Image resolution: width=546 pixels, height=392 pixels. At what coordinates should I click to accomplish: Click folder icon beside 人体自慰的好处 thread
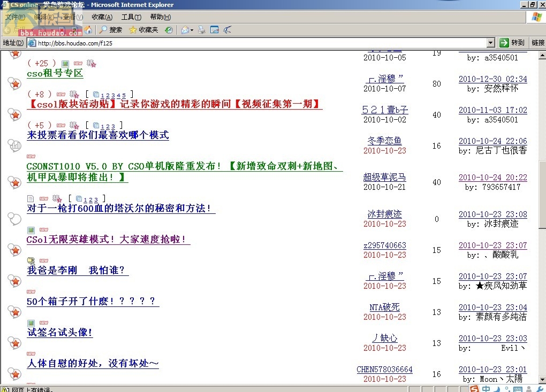[14, 374]
